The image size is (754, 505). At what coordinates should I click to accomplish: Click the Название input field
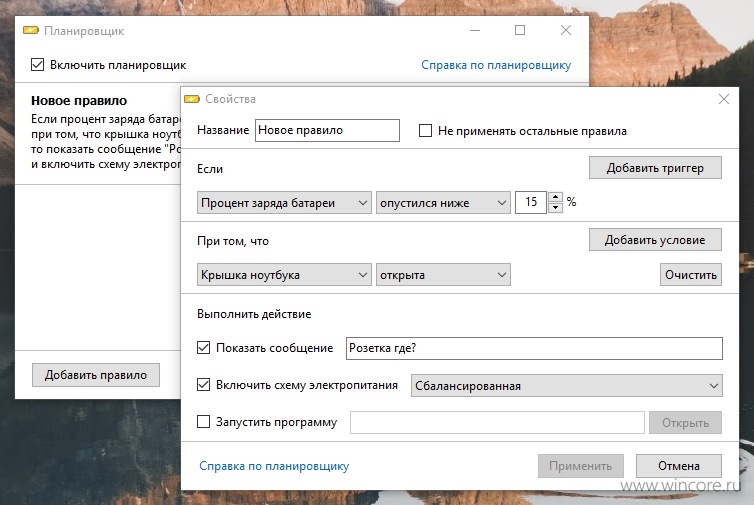(x=327, y=130)
